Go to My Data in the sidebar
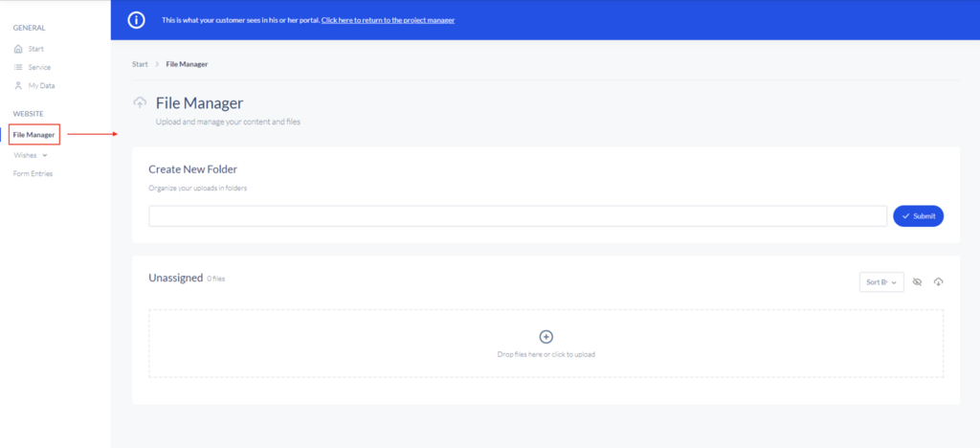This screenshot has height=448, width=980. 41,85
